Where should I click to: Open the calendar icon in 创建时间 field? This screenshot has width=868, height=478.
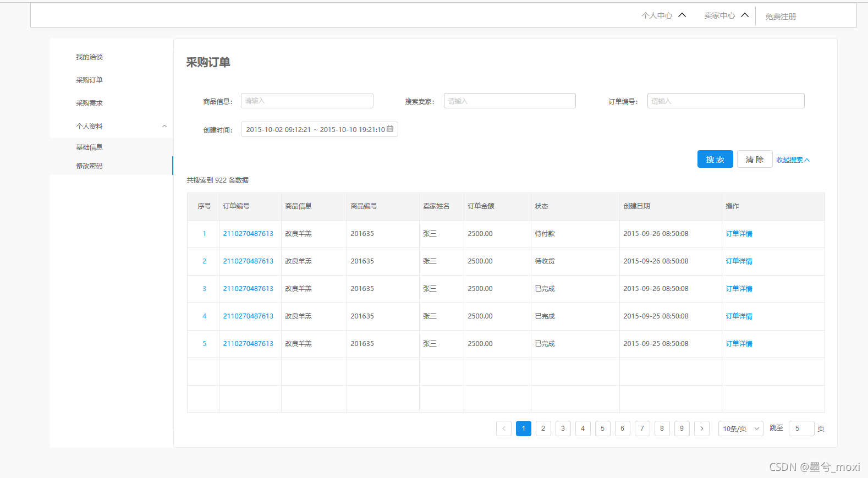(390, 129)
